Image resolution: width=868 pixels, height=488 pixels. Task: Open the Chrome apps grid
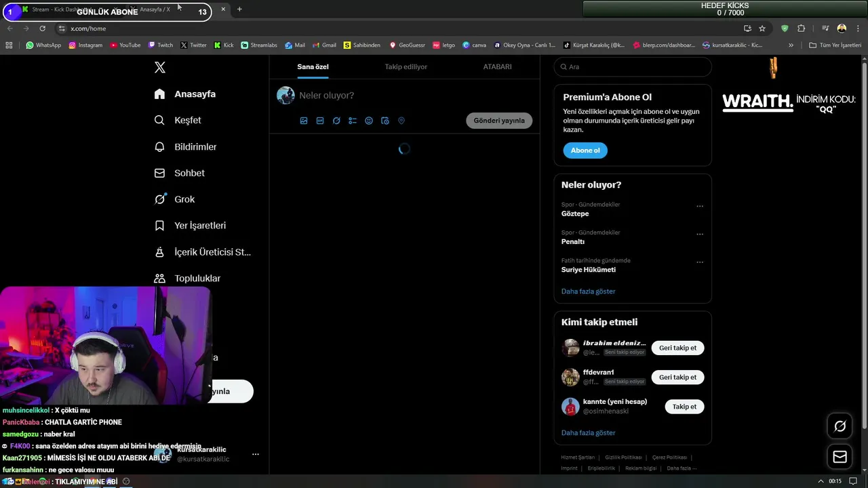(x=9, y=45)
